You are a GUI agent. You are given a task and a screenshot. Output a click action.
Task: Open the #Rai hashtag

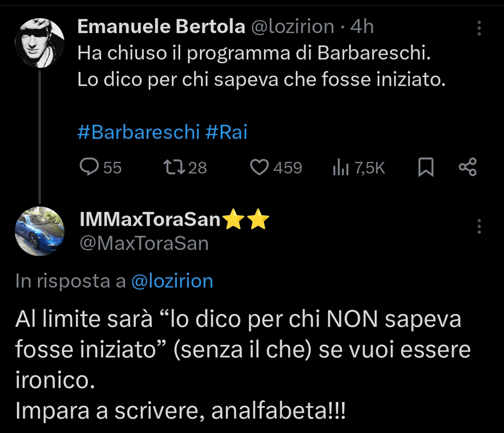coord(226,133)
